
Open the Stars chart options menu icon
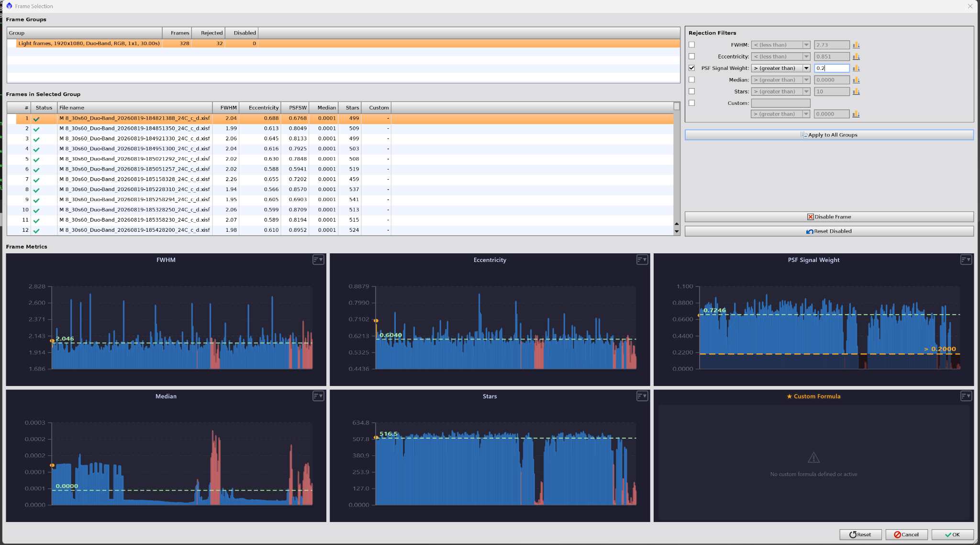coord(642,396)
